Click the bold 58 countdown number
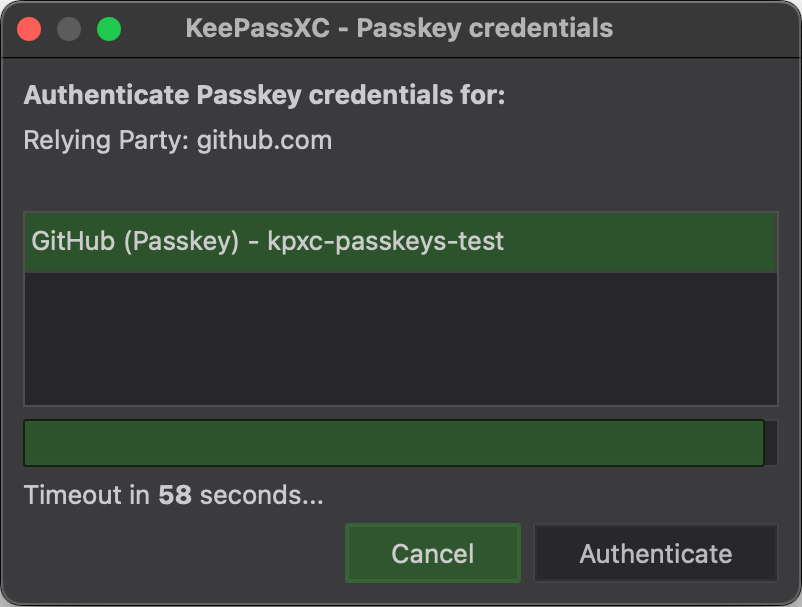This screenshot has height=607, width=802. click(x=175, y=495)
